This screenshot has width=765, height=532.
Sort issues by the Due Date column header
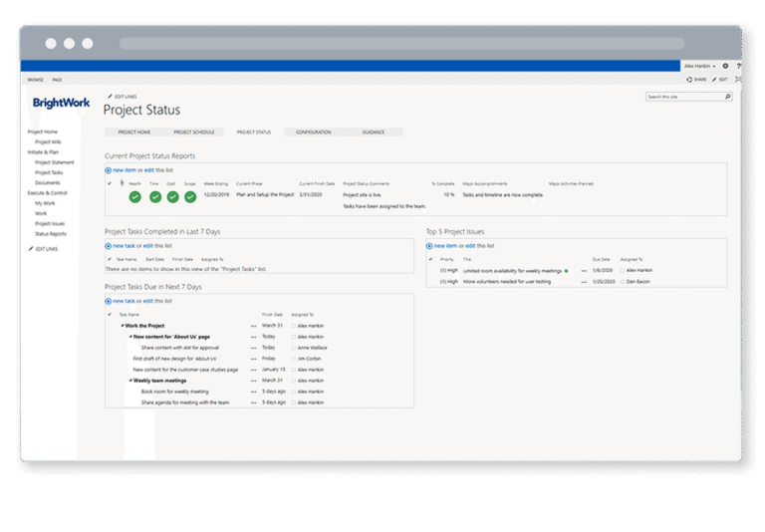tap(601, 260)
